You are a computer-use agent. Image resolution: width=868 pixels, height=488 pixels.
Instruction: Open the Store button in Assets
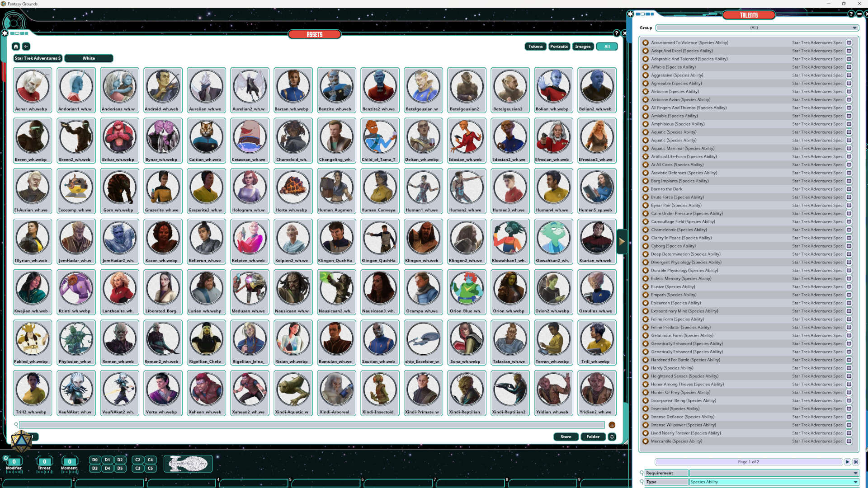tap(566, 437)
